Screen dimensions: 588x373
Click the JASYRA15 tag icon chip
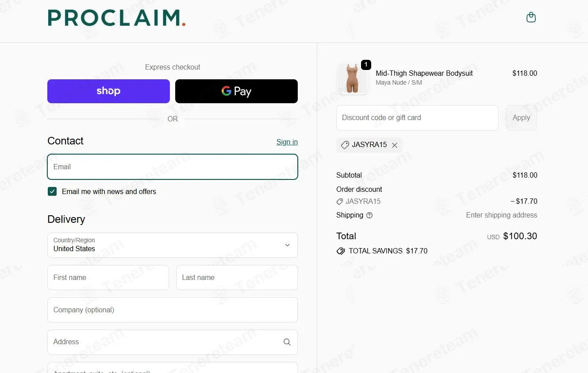point(345,145)
